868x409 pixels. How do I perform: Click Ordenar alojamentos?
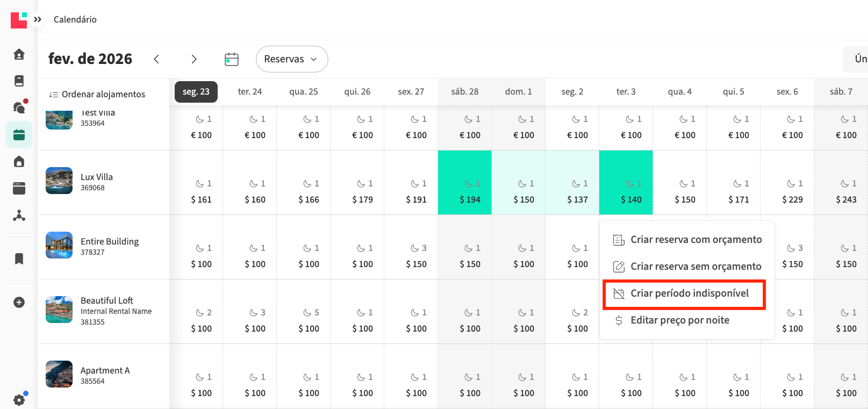97,94
